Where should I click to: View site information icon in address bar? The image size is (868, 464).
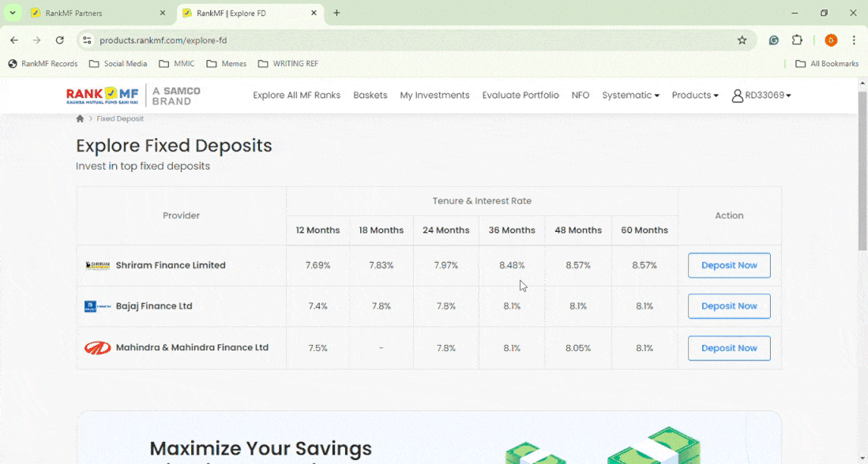point(86,39)
